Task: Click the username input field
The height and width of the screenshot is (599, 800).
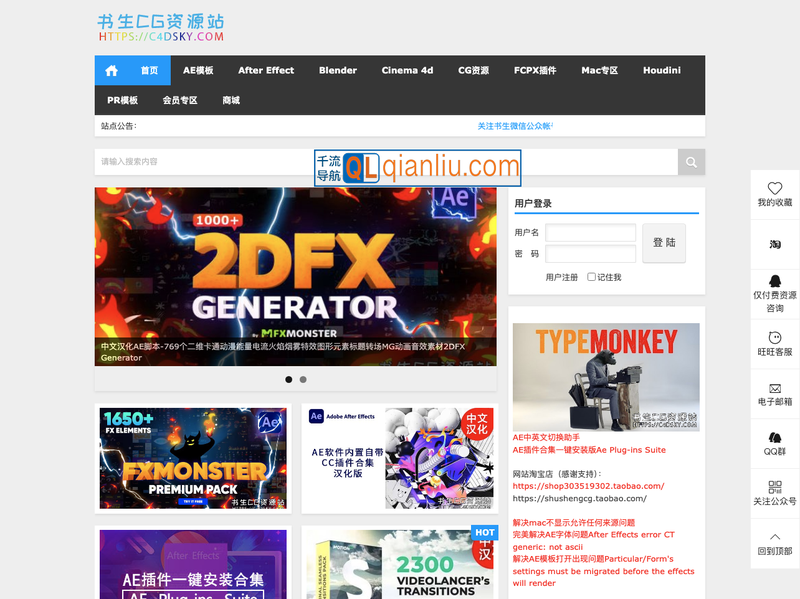Action: point(590,233)
